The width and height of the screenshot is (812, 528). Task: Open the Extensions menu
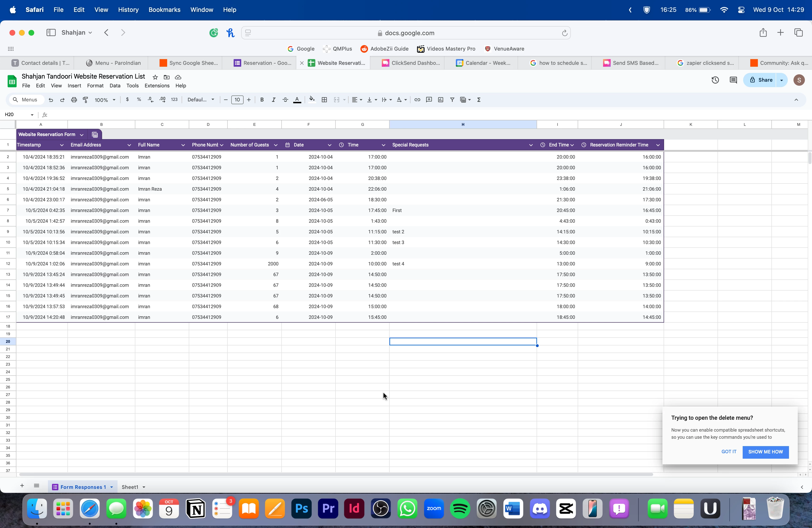157,86
